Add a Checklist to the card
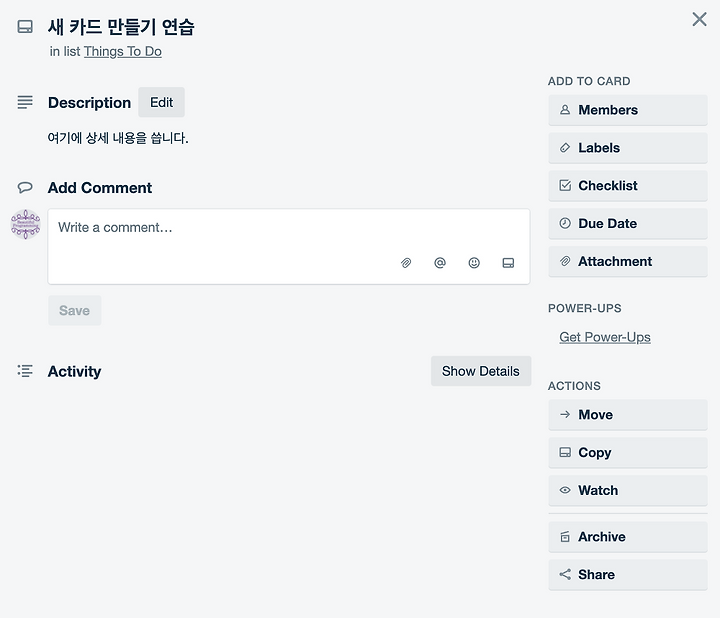Viewport: 720px width, 618px height. [x=628, y=185]
